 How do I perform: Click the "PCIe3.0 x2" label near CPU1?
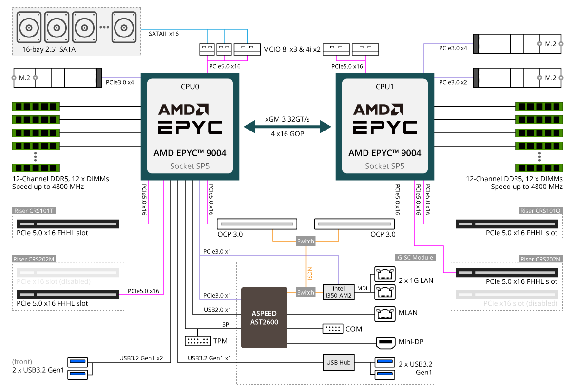point(453,82)
